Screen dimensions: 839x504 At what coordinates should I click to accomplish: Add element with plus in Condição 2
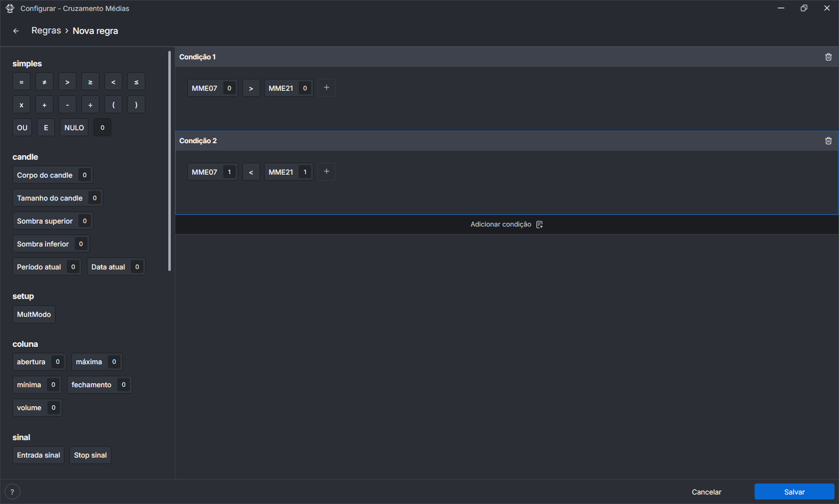327,172
